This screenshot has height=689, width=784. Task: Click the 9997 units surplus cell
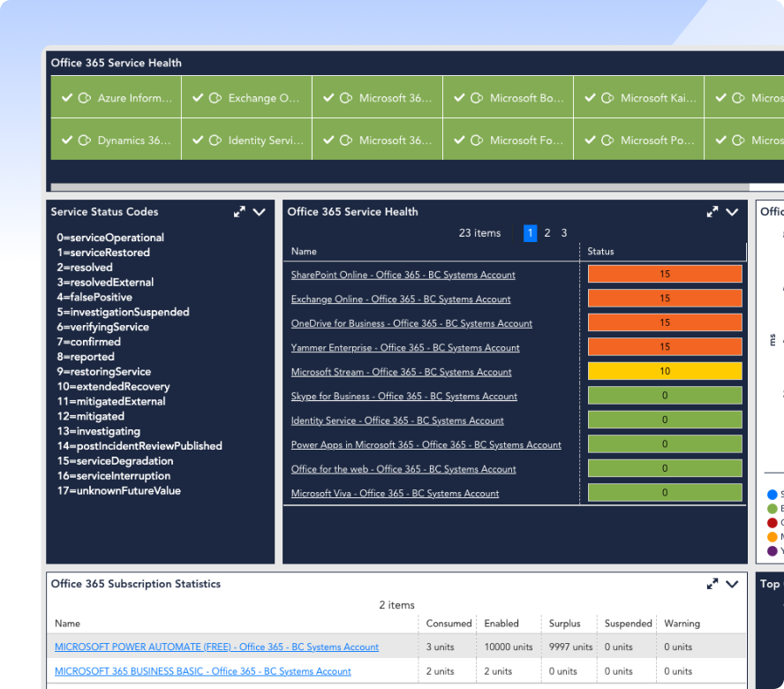(x=570, y=647)
